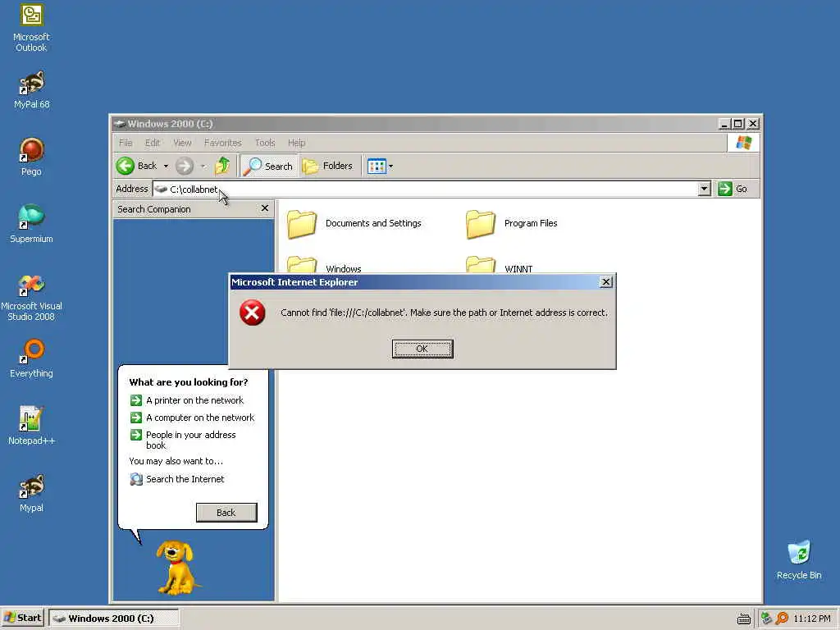Open the Forward history dropdown arrow
This screenshot has width=840, height=630.
(x=203, y=166)
